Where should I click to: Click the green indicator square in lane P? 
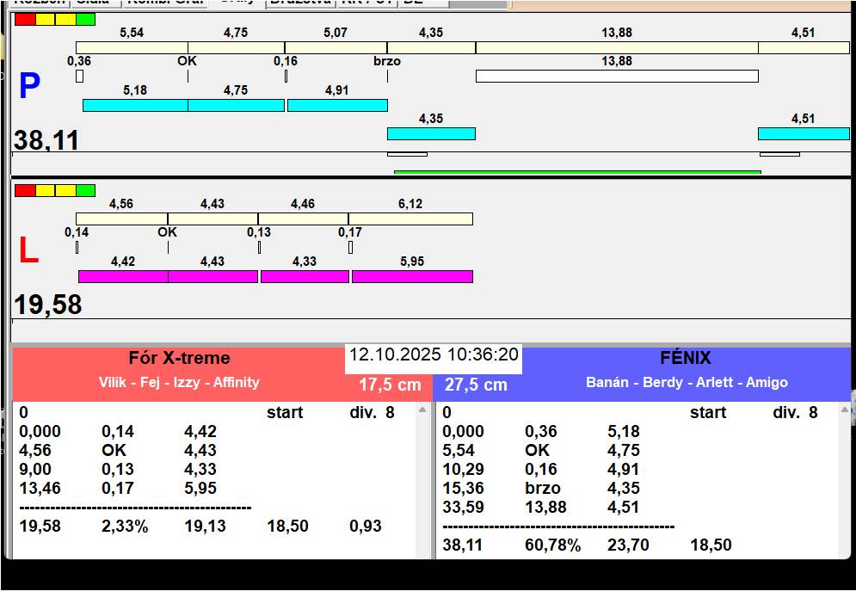tap(85, 20)
